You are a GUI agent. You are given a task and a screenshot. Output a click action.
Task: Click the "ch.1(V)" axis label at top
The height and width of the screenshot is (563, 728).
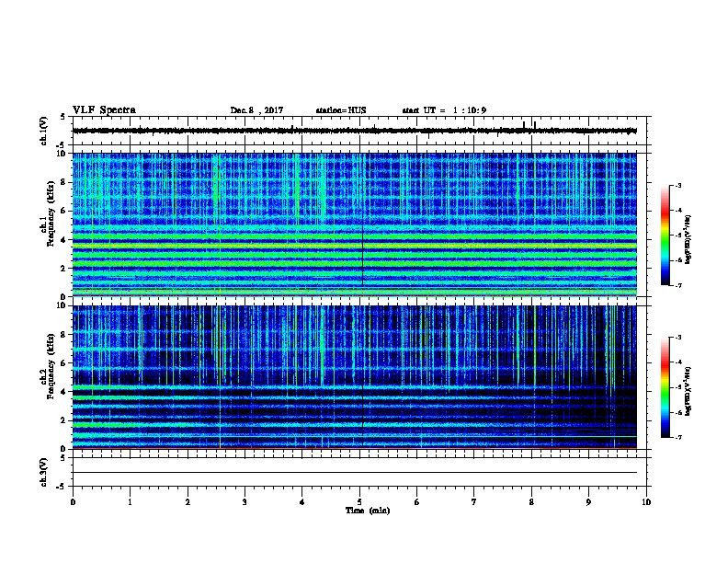[44, 131]
